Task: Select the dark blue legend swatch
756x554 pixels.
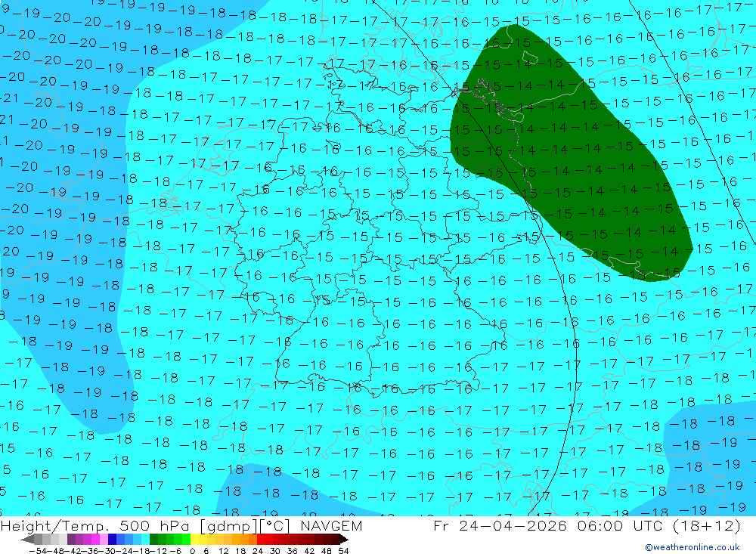Action: point(112,540)
